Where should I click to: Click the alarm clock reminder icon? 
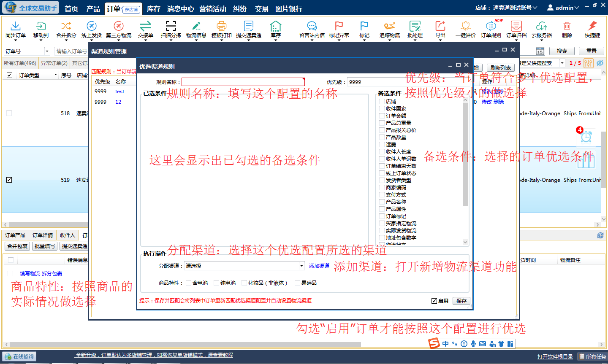pos(586,137)
